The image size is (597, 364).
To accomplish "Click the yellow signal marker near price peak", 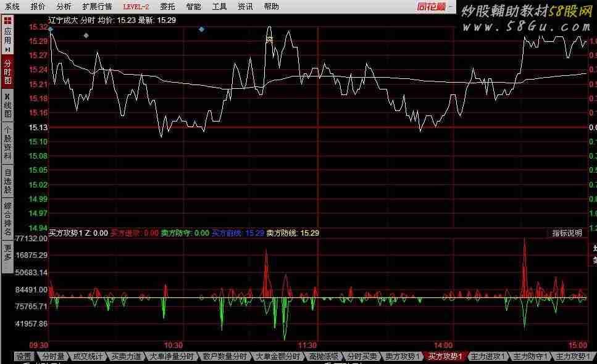I will pyautogui.click(x=269, y=39).
